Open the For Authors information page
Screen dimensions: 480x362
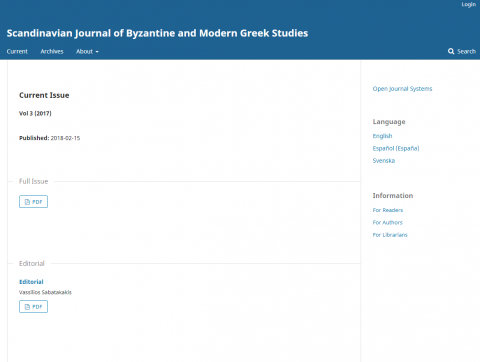[387, 222]
